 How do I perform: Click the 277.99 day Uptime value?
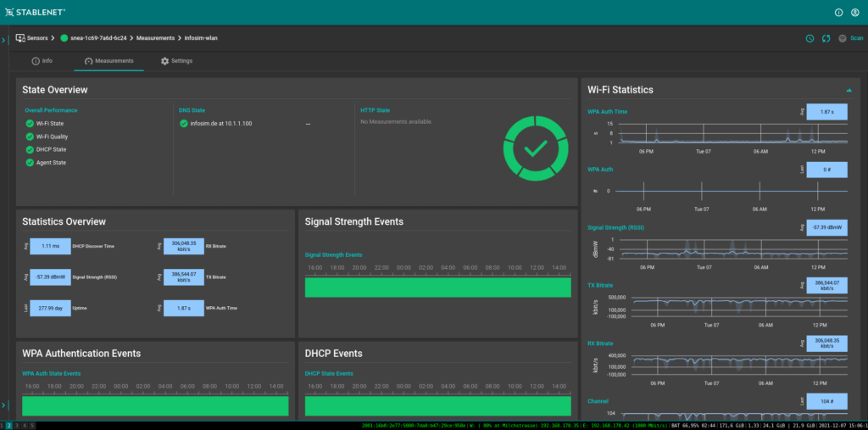coord(50,308)
